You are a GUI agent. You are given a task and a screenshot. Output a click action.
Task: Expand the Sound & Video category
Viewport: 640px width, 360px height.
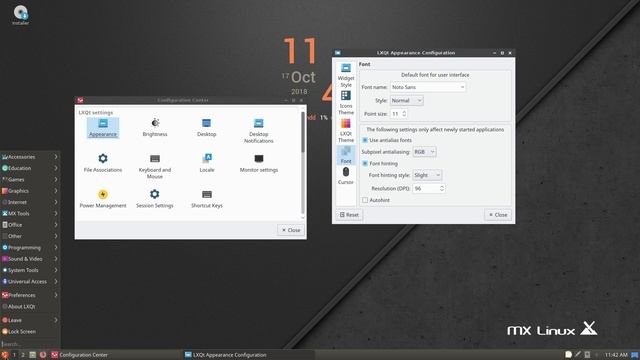pos(30,259)
